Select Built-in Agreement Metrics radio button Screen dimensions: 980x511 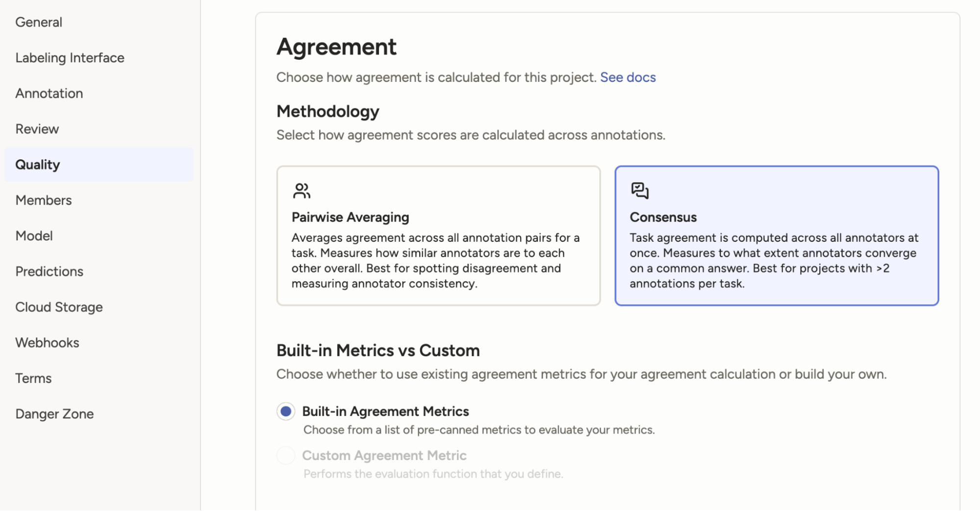point(286,411)
